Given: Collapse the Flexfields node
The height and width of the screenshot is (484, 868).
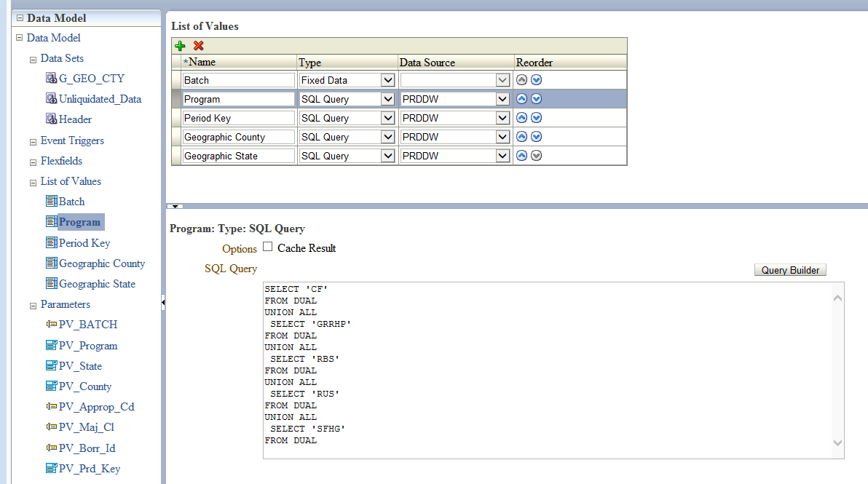Looking at the screenshot, I should 33,162.
